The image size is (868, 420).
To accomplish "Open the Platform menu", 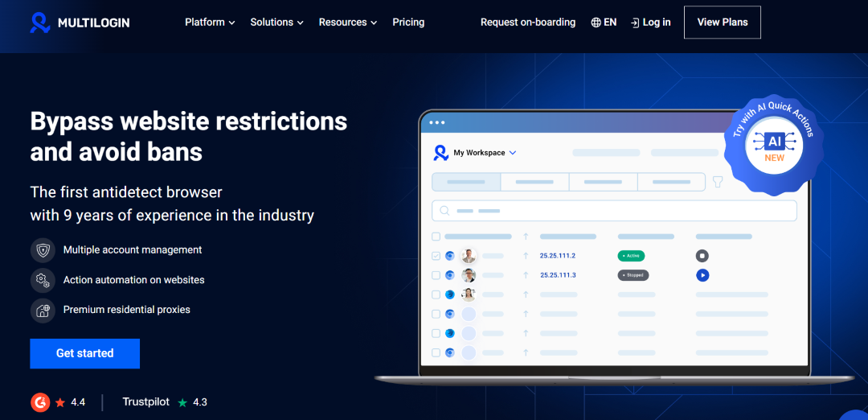I will click(210, 23).
